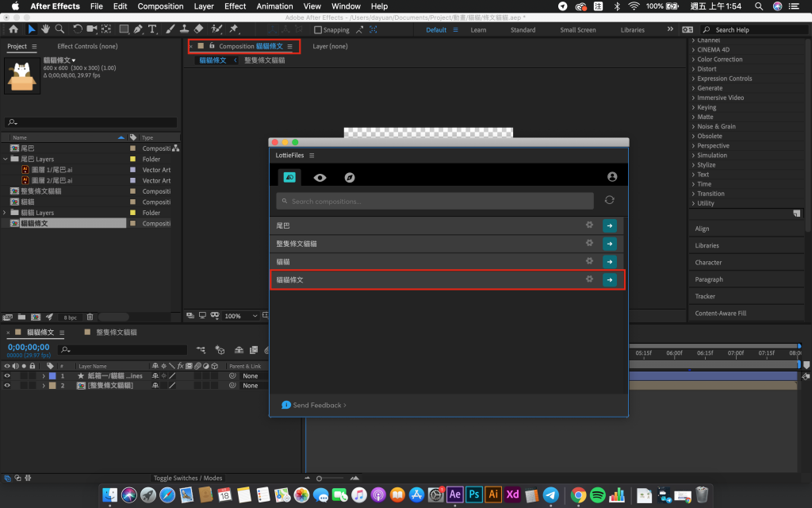The width and height of the screenshot is (812, 508).
Task: Show more workspaces chevron
Action: 670,29
